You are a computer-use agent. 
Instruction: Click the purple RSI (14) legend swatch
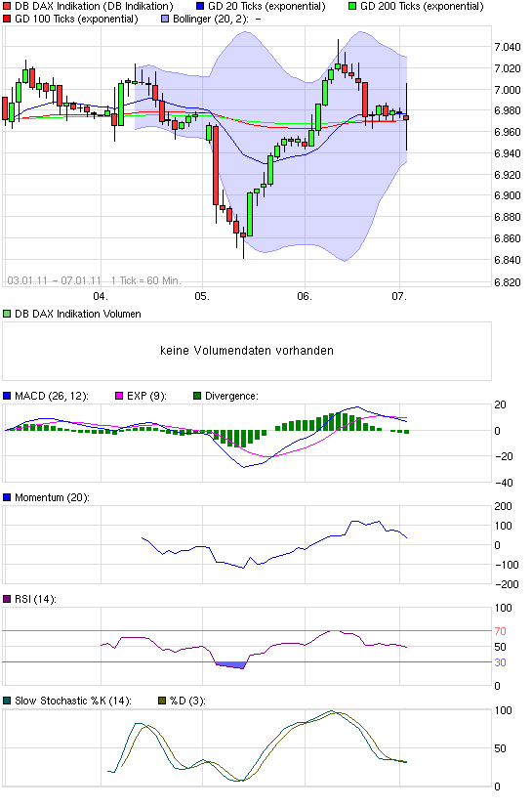(7, 599)
